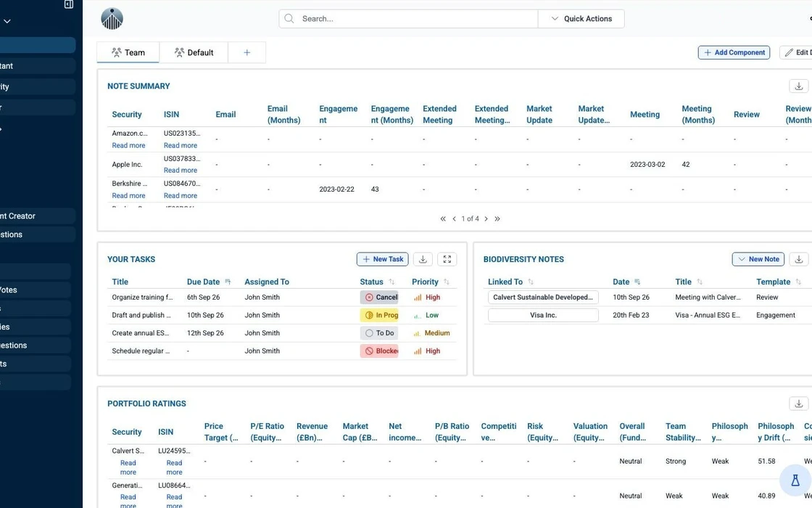Click Berkshire engagement date 2023-02-22
This screenshot has height=508, width=812.
[x=336, y=189]
